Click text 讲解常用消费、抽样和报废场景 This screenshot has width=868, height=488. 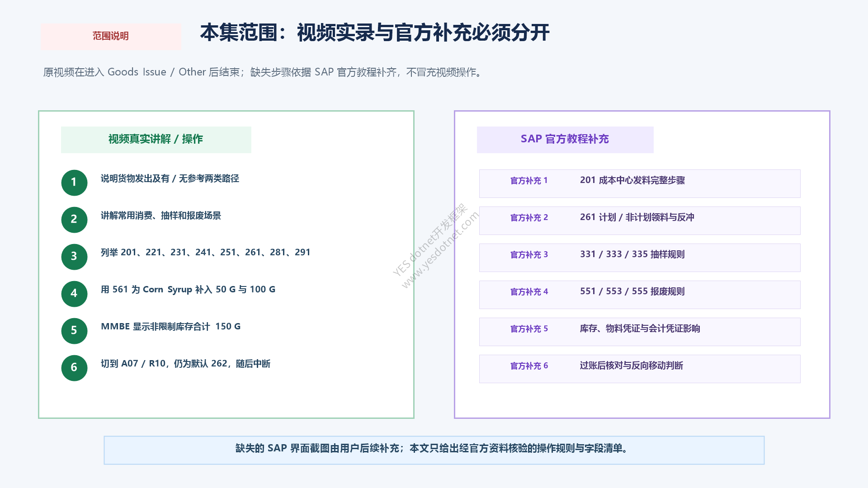(x=161, y=216)
